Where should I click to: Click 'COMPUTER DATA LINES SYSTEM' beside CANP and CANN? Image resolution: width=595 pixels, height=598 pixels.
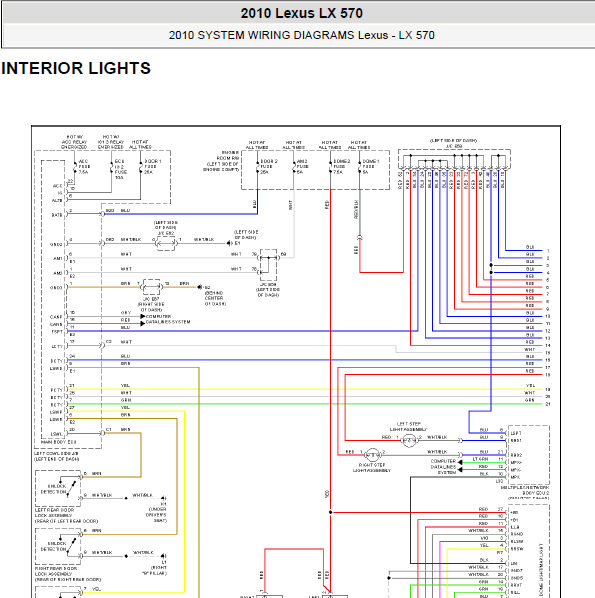click(168, 319)
